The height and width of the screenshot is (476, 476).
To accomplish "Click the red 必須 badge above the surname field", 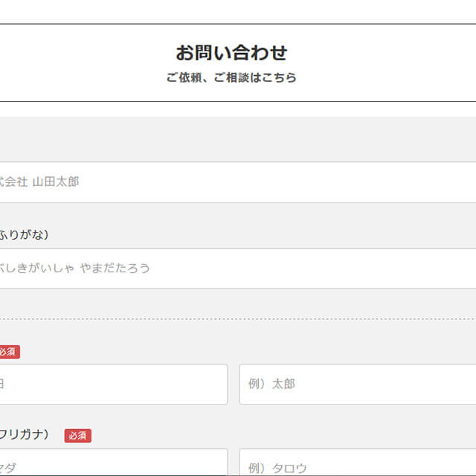I will coord(7,352).
